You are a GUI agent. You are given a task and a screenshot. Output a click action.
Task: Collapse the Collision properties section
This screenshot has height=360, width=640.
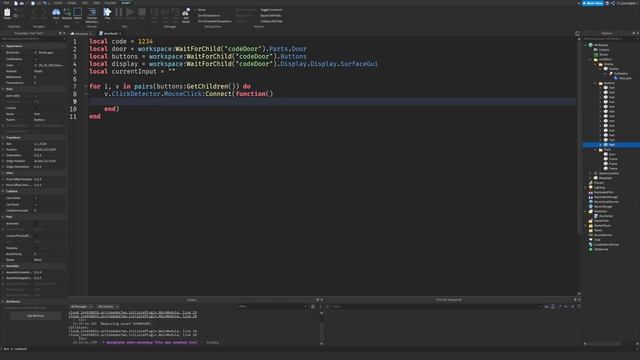point(3,191)
